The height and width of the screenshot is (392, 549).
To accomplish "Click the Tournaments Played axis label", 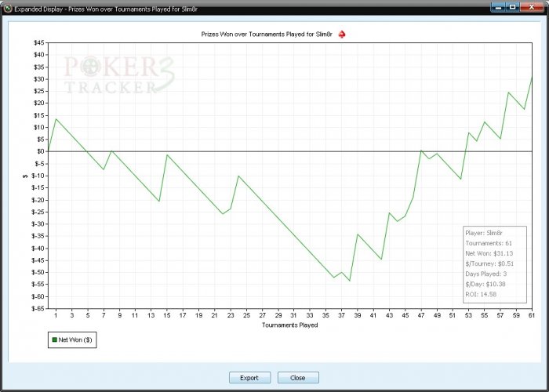I will click(290, 325).
